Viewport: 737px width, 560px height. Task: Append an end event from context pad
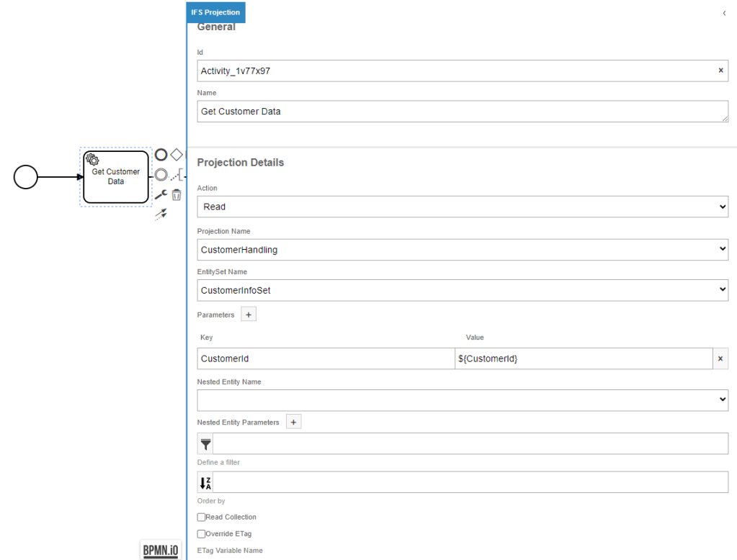pyautogui.click(x=161, y=155)
